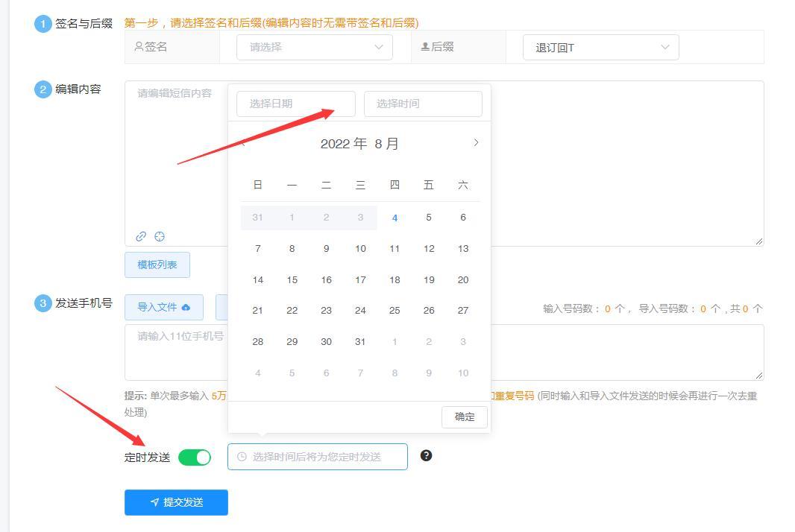This screenshot has height=532, width=795.
Task: Open the 签名 请选择 dropdown
Action: [x=315, y=47]
